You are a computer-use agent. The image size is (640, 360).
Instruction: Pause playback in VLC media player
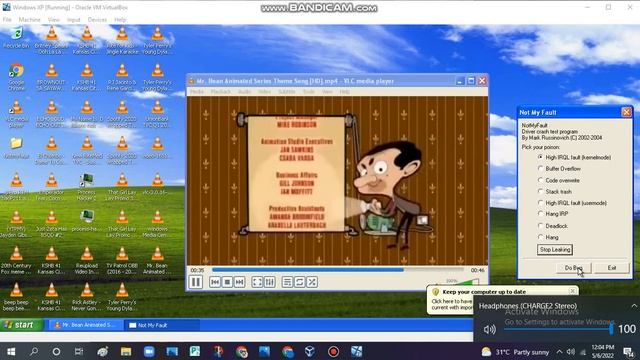point(196,282)
